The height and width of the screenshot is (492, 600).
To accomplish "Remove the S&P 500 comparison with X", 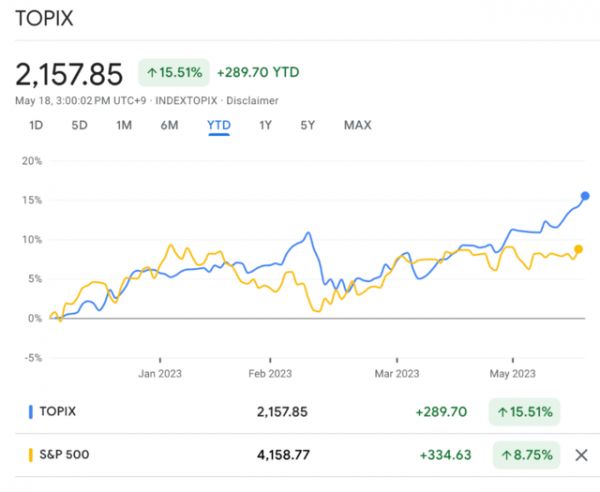I will [x=581, y=455].
